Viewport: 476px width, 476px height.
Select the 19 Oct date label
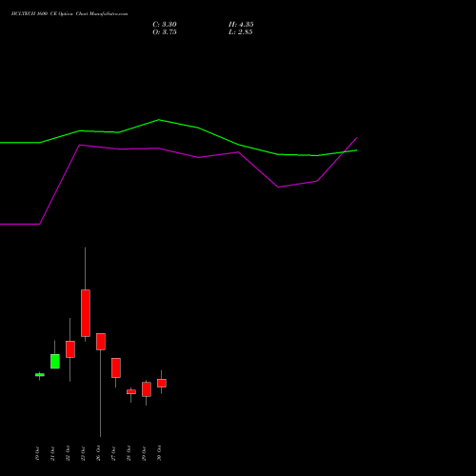coord(37,453)
